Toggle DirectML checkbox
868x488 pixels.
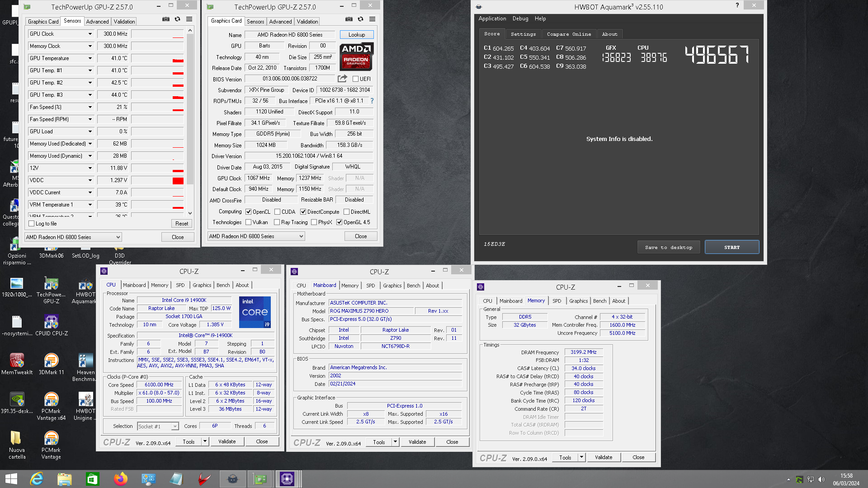click(x=346, y=212)
